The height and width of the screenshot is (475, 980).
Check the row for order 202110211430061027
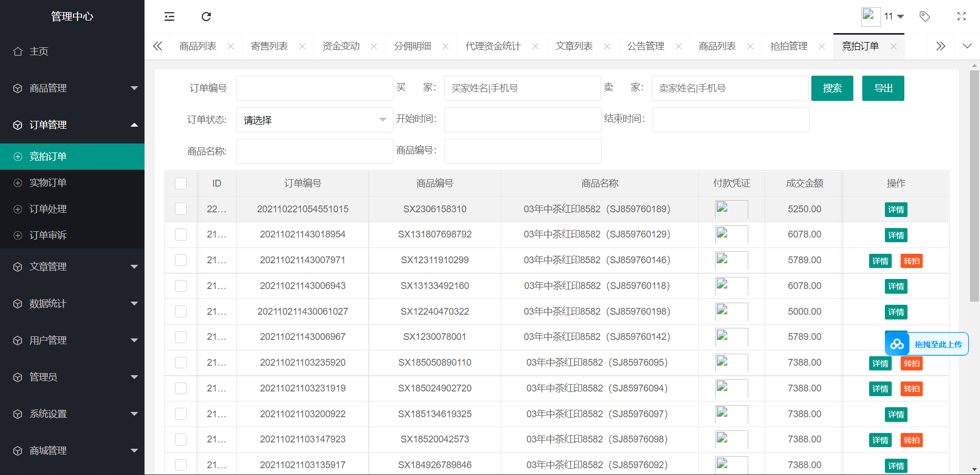pyautogui.click(x=181, y=312)
